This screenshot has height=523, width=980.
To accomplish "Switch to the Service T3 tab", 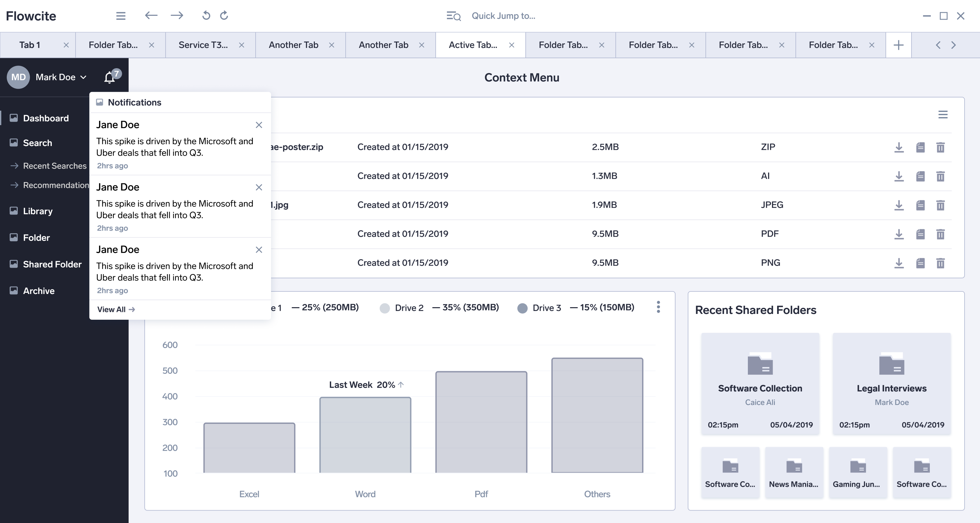I will tap(204, 45).
